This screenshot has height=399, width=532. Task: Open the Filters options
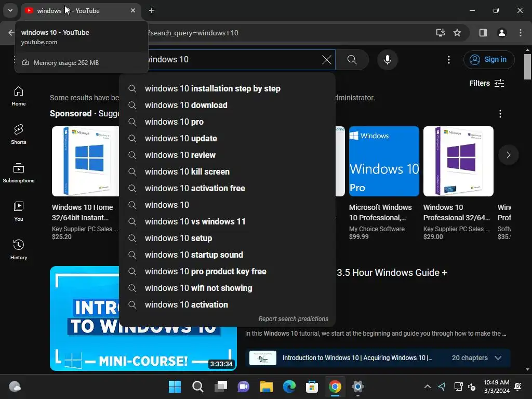pyautogui.click(x=486, y=83)
